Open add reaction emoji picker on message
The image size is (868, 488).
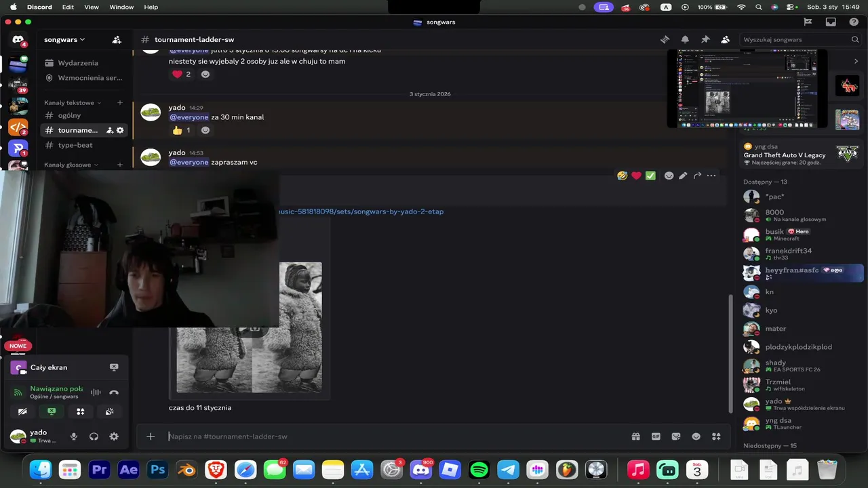pyautogui.click(x=669, y=176)
